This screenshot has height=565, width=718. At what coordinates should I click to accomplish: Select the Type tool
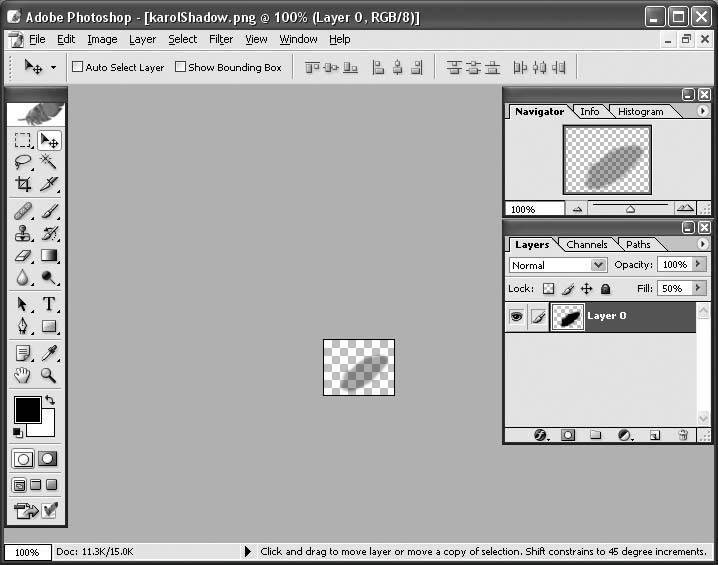[x=49, y=304]
